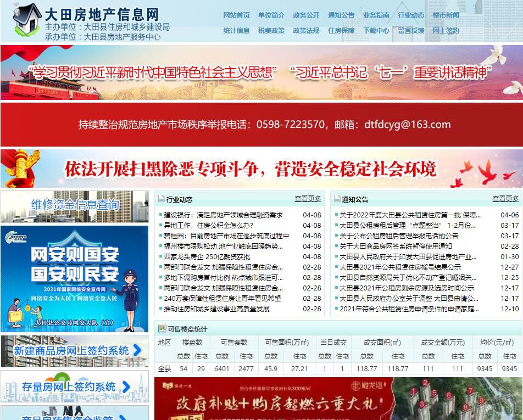523x420 pixels.
Task: Open the 维修资金信息查询 banner
Action: tap(75, 206)
